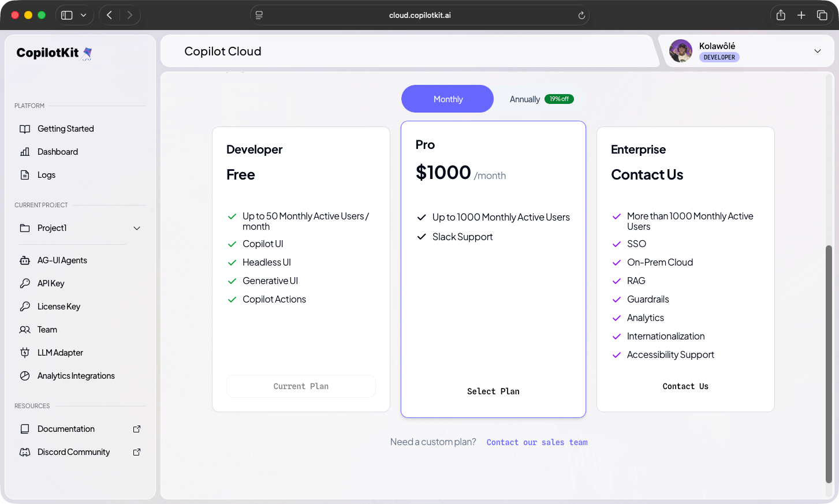Open the AG-UI Agents section
The height and width of the screenshot is (504, 839).
coord(25,260)
